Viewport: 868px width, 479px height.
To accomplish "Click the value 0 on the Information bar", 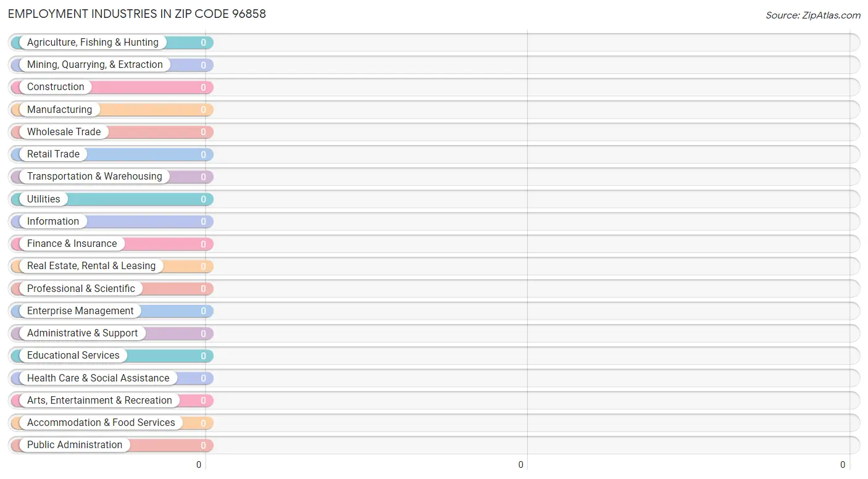I will (203, 222).
